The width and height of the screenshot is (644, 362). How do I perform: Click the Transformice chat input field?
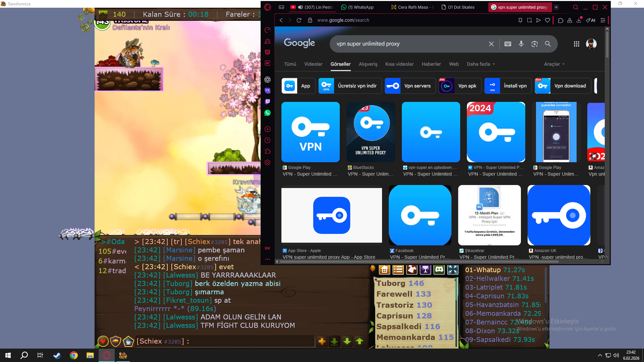(x=225, y=342)
